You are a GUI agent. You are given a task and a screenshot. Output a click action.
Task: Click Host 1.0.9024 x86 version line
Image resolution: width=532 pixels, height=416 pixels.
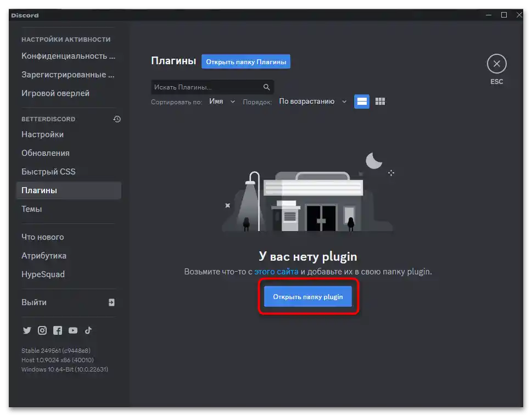[x=57, y=360]
